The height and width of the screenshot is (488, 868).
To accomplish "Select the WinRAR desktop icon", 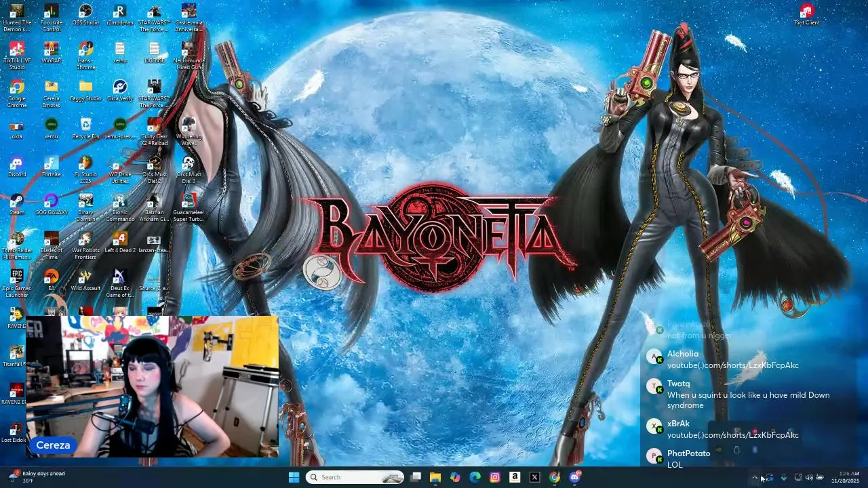I will tap(52, 54).
